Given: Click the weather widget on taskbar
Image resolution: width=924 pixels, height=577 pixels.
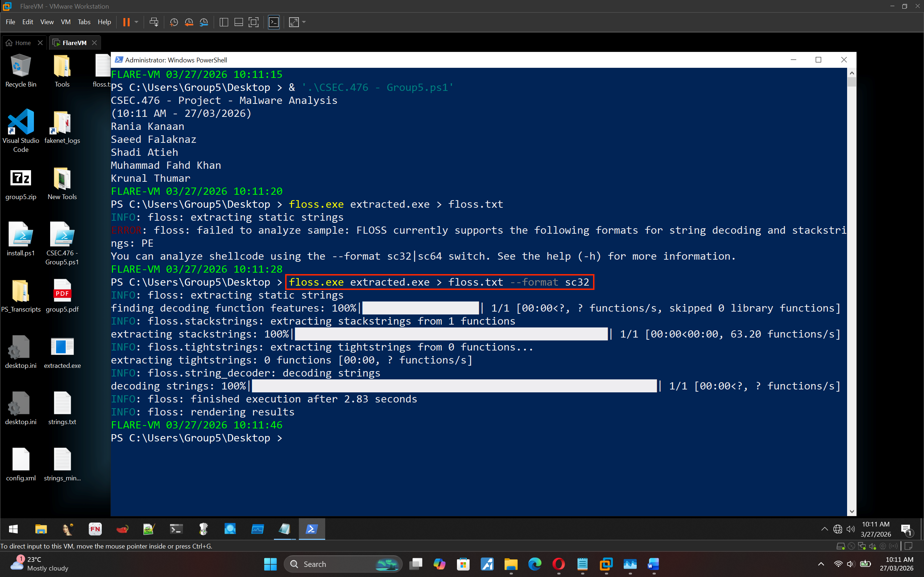Looking at the screenshot, I should click(x=38, y=564).
